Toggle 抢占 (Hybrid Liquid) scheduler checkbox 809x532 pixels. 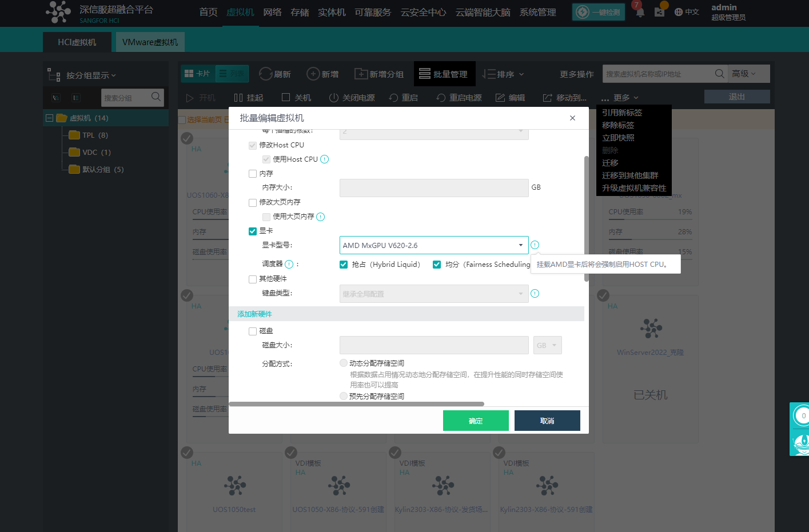[344, 265]
